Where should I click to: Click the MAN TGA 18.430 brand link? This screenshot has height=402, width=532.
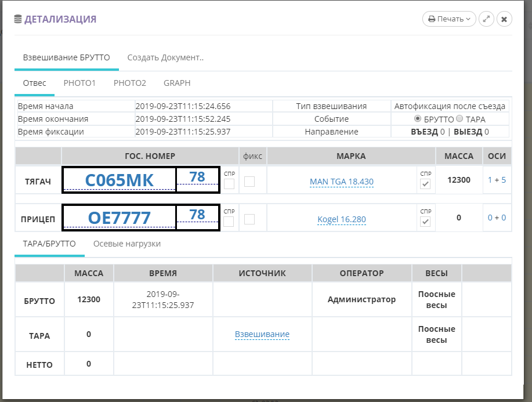pyautogui.click(x=342, y=182)
